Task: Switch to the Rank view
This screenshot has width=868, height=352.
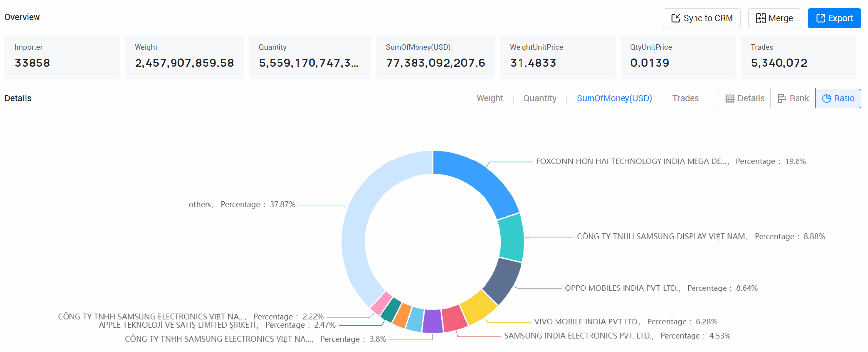Action: [x=793, y=98]
